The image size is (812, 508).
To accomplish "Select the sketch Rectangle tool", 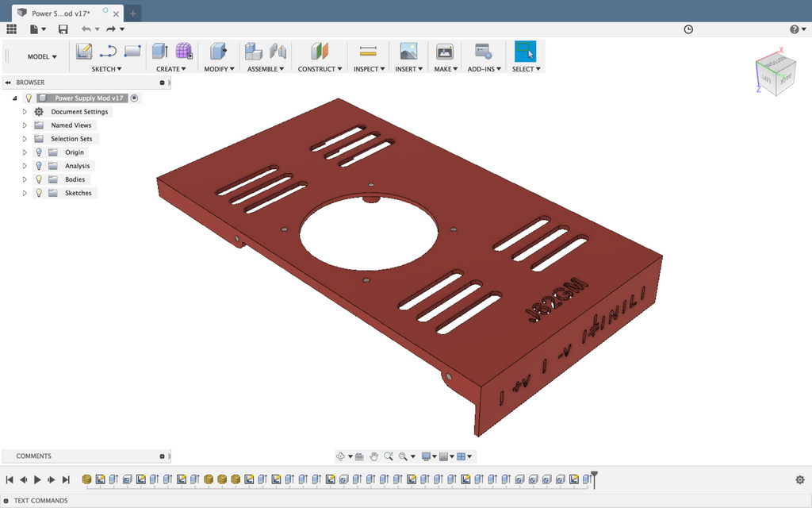I will pos(132,52).
